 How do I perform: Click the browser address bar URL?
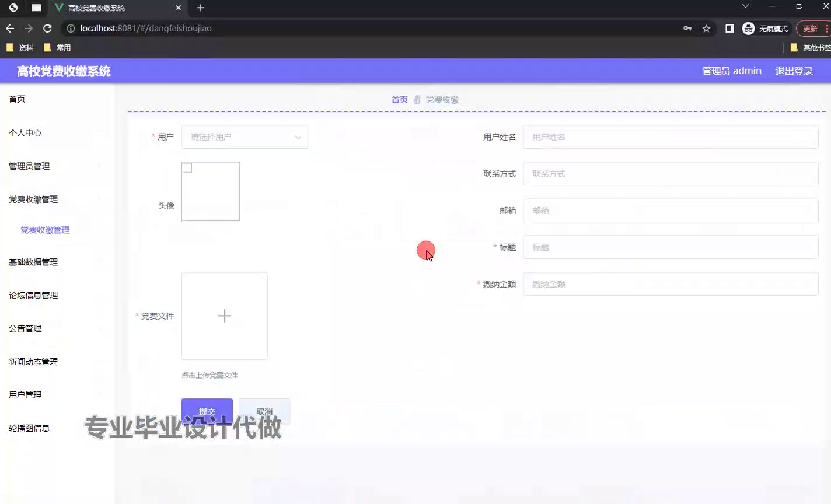[x=146, y=28]
